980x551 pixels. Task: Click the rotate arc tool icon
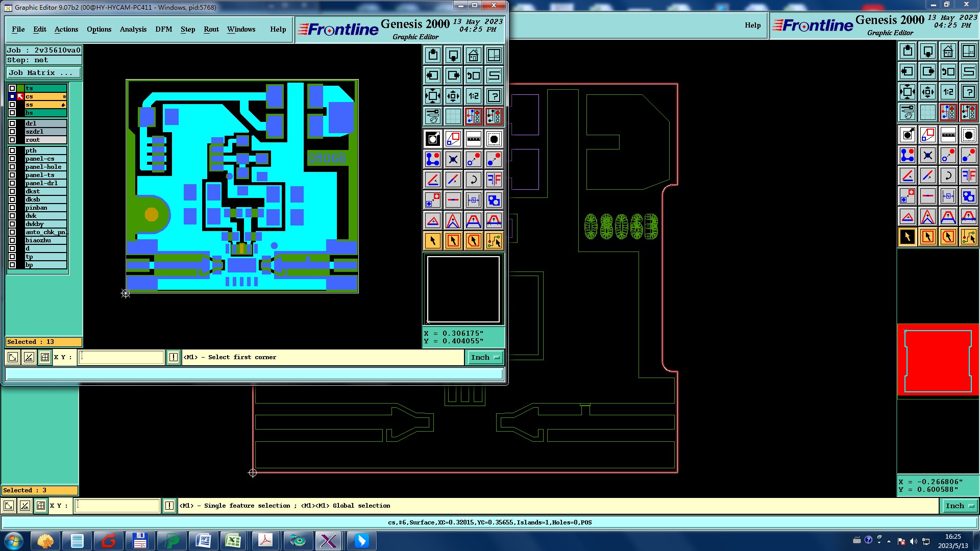coord(473,180)
